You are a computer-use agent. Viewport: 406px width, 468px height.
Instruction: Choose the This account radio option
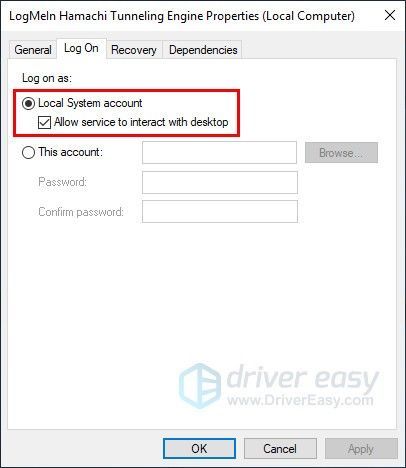(x=28, y=152)
